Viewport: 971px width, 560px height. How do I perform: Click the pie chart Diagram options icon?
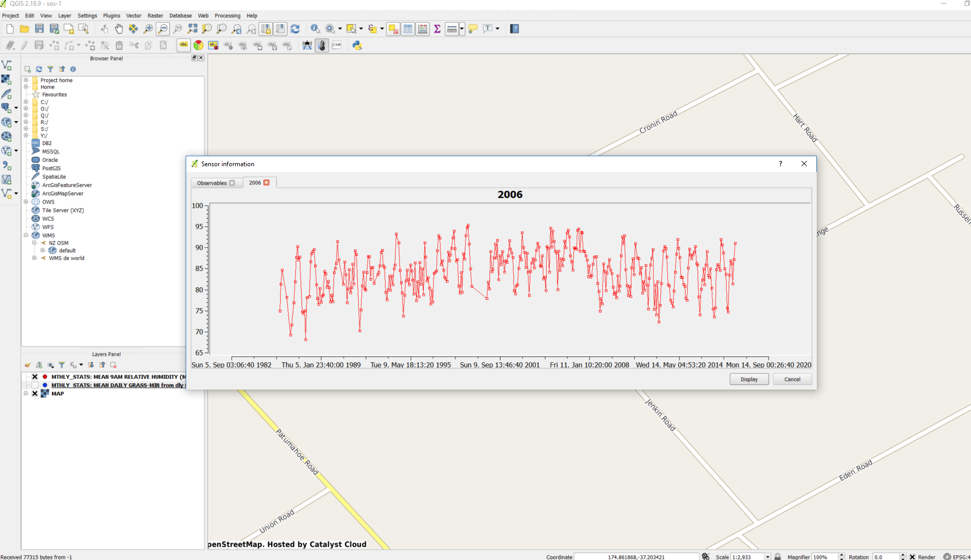pyautogui.click(x=198, y=45)
